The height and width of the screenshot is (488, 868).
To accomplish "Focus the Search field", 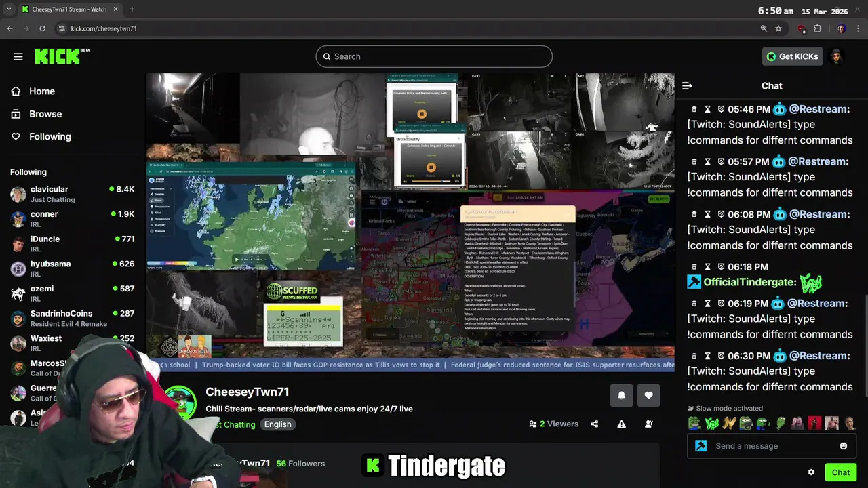I will pyautogui.click(x=434, y=56).
